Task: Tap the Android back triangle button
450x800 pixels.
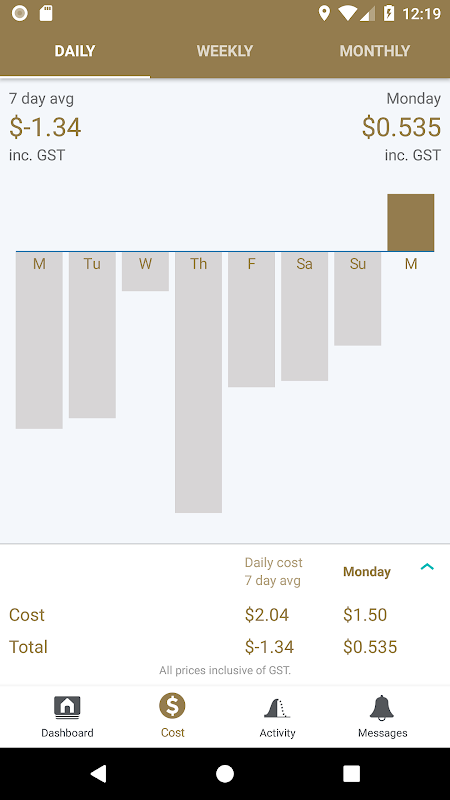Action: [98, 773]
